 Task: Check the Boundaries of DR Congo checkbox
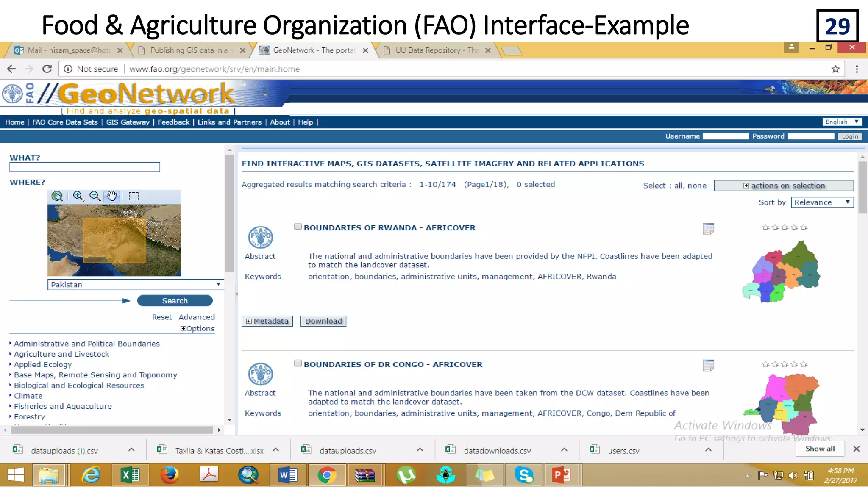coord(298,363)
